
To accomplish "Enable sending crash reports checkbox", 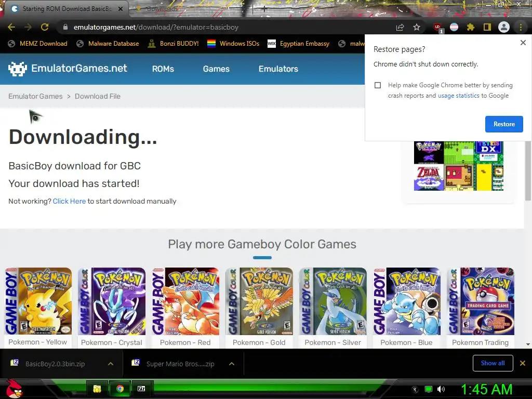I will tap(378, 85).
